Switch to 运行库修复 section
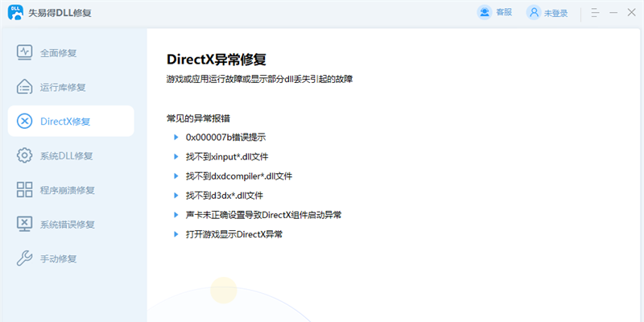This screenshot has width=644, height=322. pyautogui.click(x=71, y=87)
